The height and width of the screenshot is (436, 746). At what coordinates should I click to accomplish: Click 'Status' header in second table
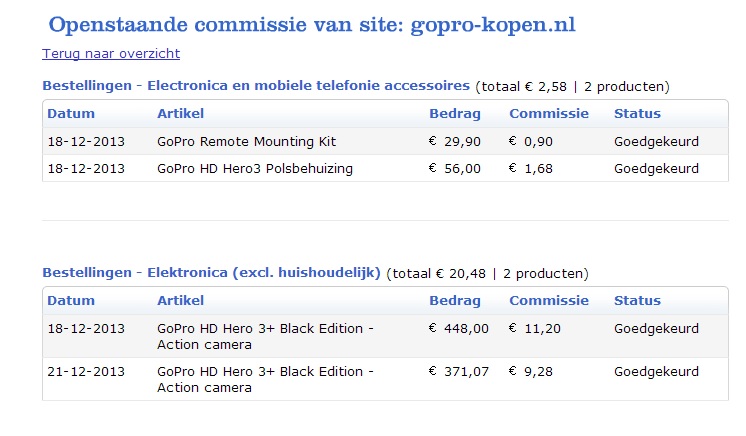coord(637,300)
